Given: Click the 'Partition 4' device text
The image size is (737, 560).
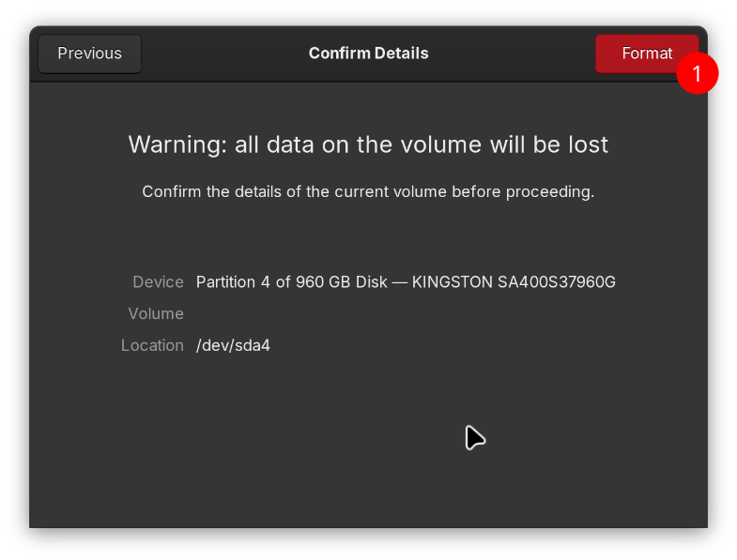Looking at the screenshot, I should point(234,281).
